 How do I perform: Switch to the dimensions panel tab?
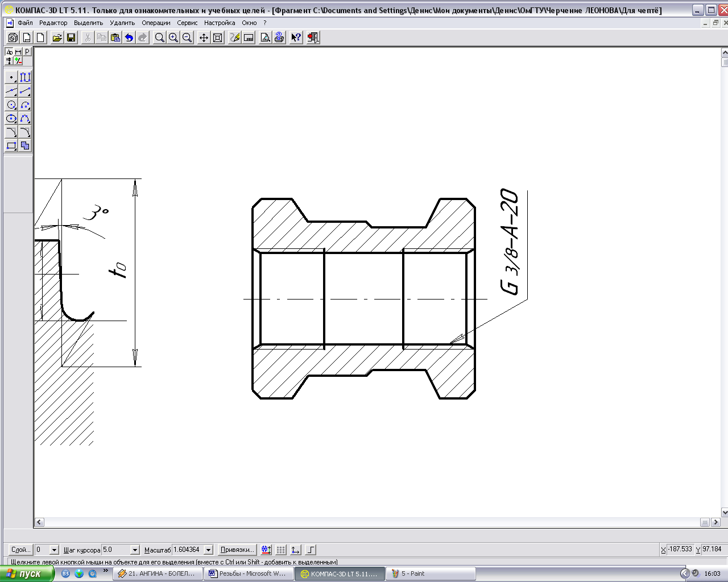point(18,52)
